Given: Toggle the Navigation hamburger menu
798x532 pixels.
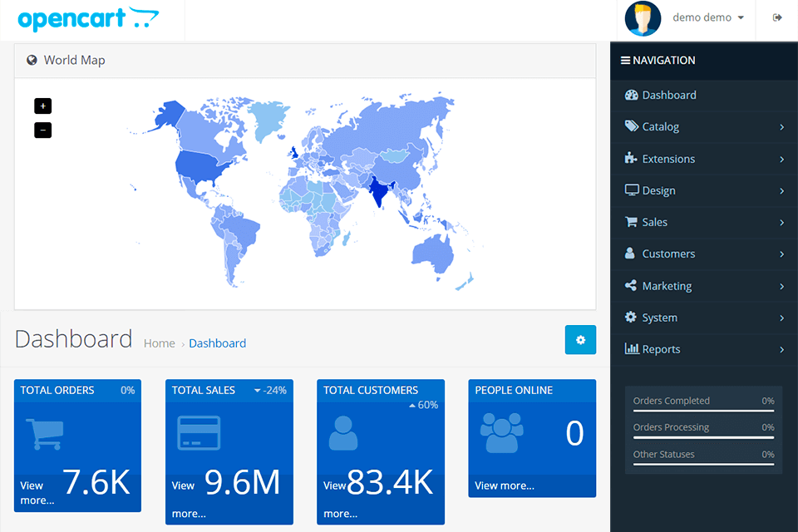Looking at the screenshot, I should click(x=625, y=61).
